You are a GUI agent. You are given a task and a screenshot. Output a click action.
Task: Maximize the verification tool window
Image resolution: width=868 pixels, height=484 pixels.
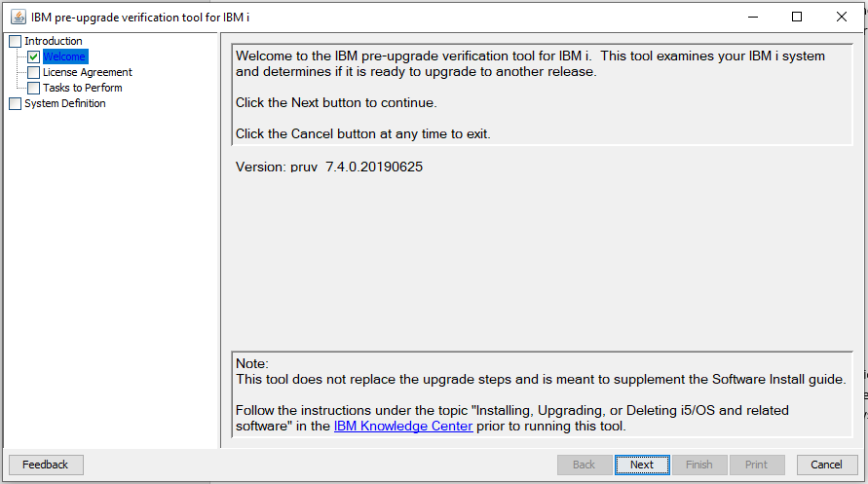[797, 17]
